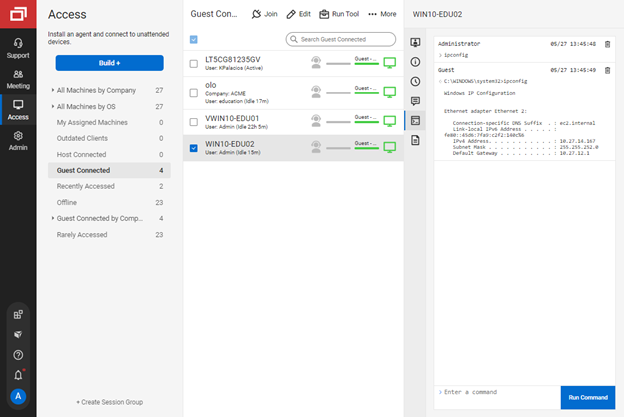
Task: Open the More actions menu
Action: coord(382,14)
